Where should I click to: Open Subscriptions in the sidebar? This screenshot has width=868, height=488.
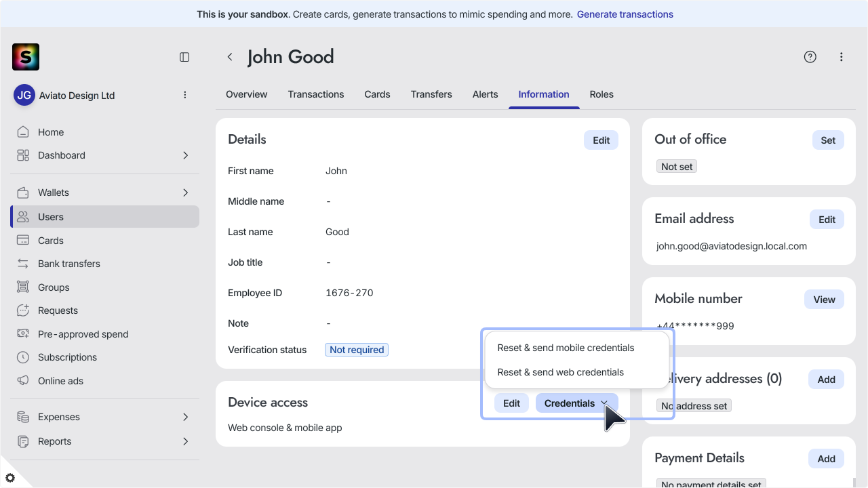[104, 357]
